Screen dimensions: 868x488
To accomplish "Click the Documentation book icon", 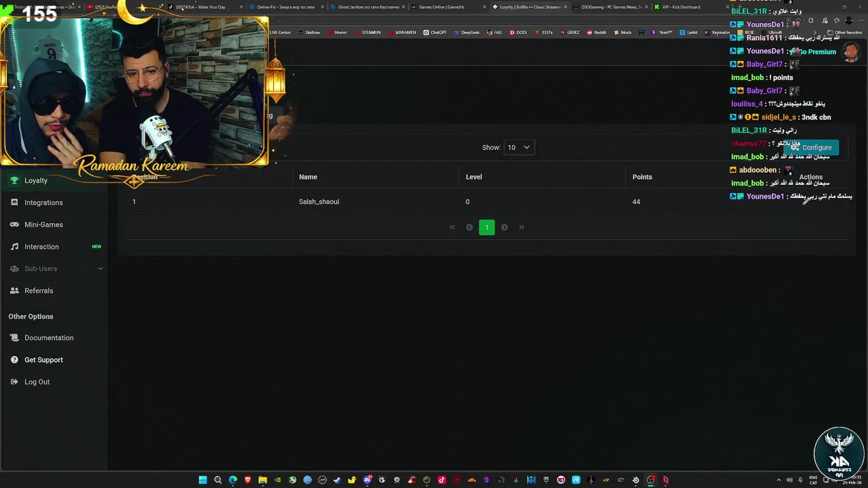I will (x=14, y=338).
